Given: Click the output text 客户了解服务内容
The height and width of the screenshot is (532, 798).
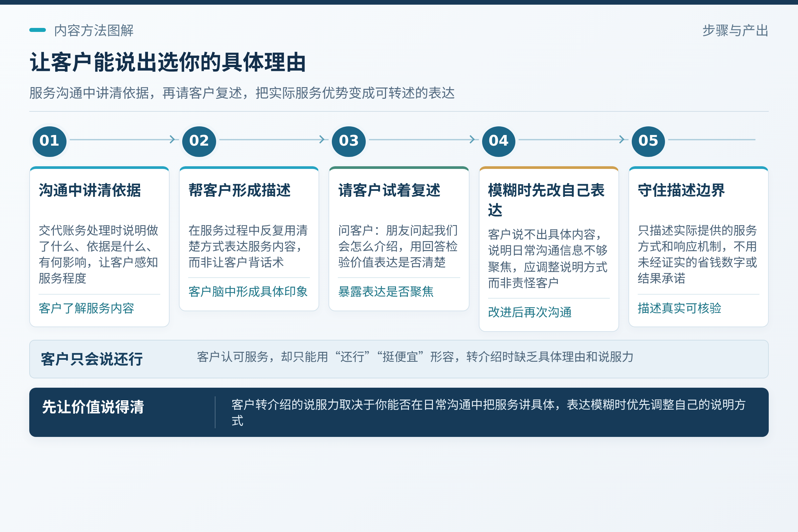Looking at the screenshot, I should (x=86, y=308).
